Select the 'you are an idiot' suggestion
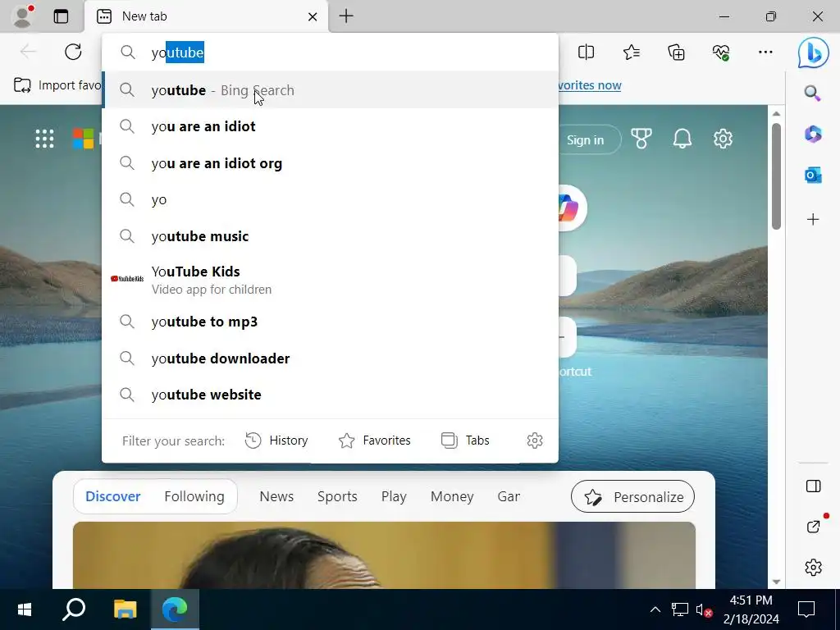 click(x=330, y=126)
